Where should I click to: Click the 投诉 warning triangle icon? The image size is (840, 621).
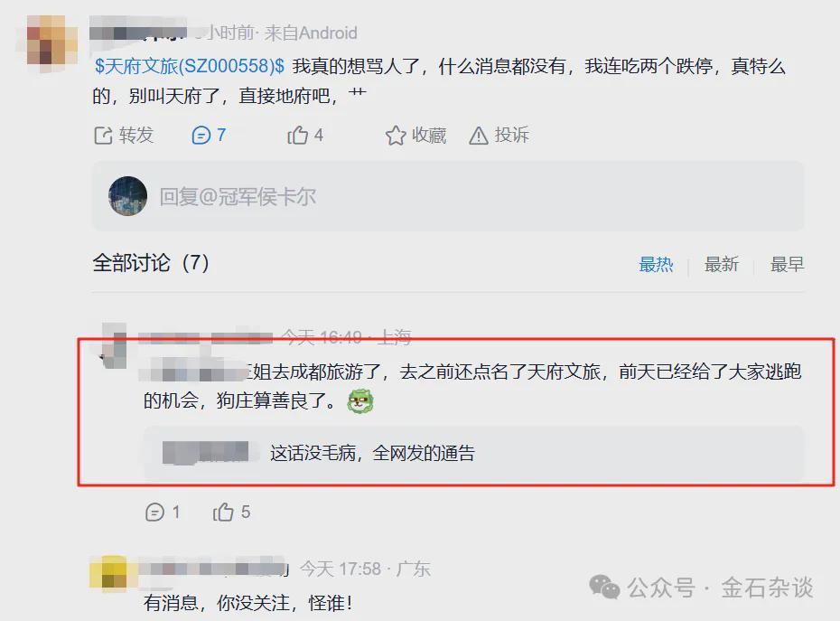point(479,136)
